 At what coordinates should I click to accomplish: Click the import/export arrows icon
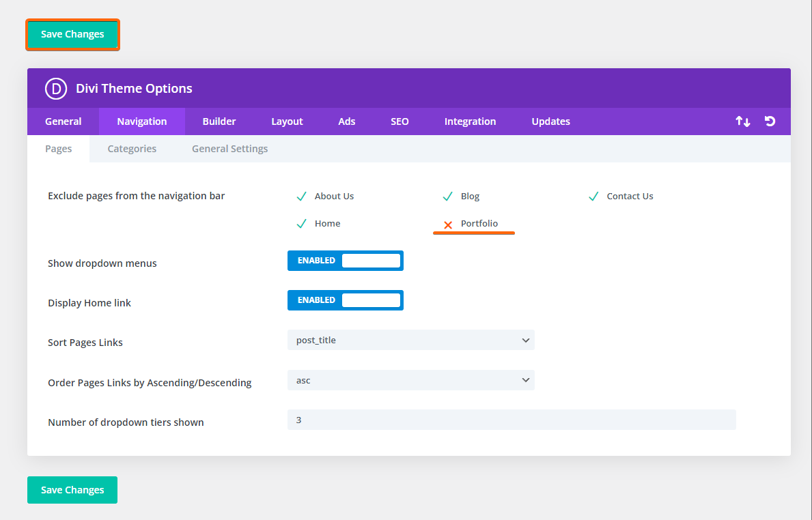(742, 121)
